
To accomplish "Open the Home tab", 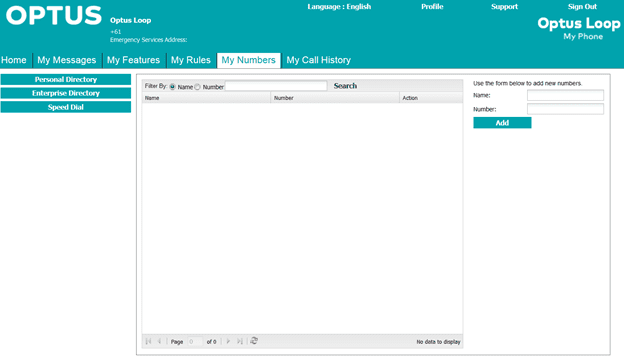I will point(14,60).
